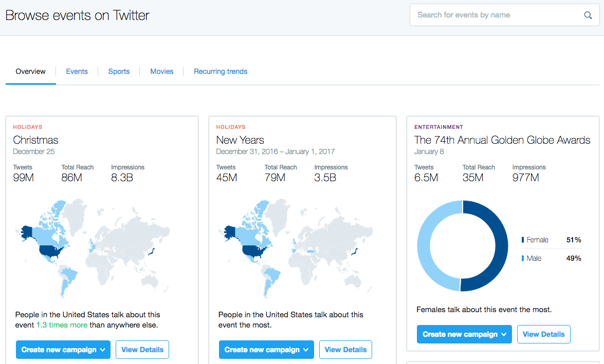Viewport: 604px width, 364px height.
Task: Click the 'December 25' date
Action: tap(34, 151)
